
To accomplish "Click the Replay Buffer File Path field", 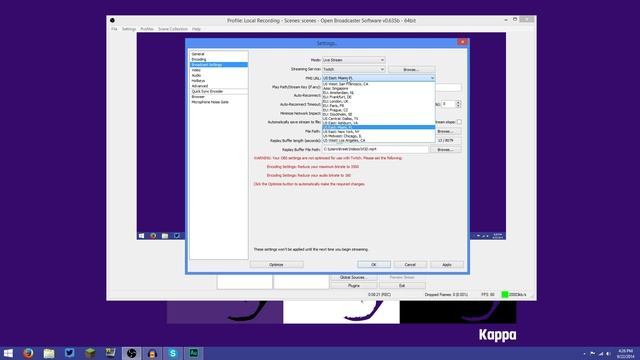I will pos(375,149).
